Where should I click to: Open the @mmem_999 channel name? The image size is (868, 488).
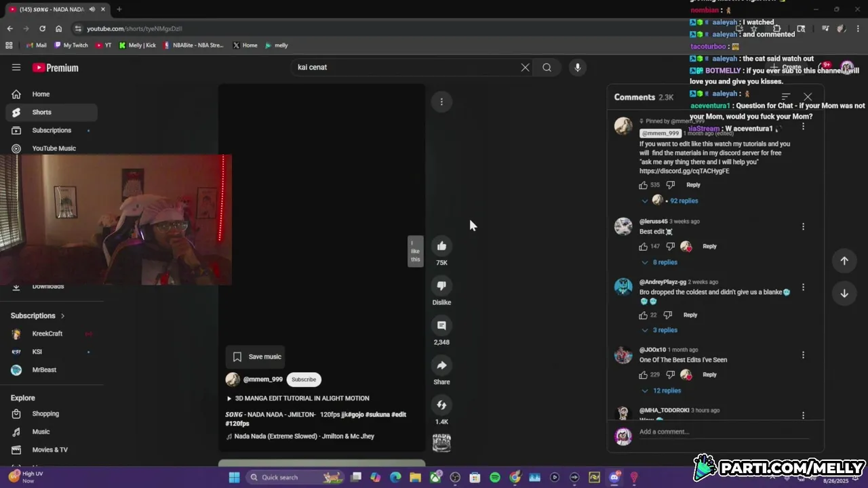[263, 380]
